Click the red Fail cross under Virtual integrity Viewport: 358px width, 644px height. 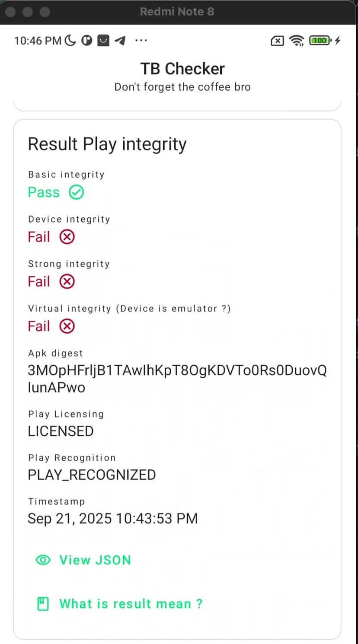(x=67, y=326)
